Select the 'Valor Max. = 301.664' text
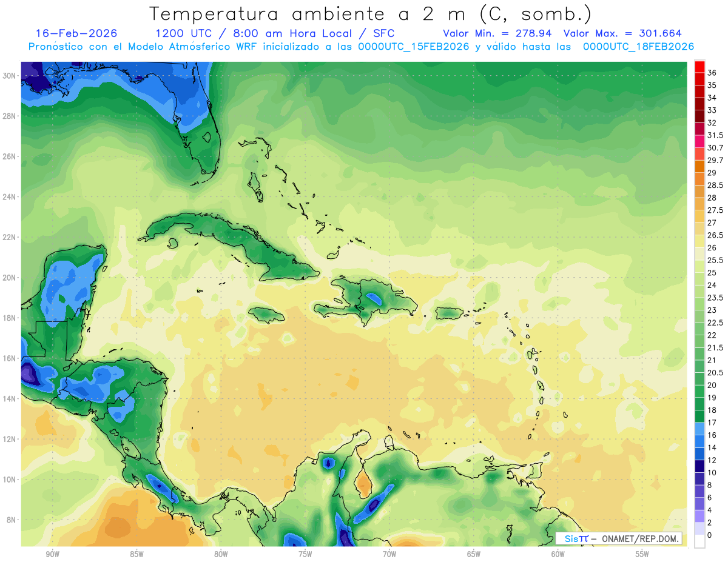 coord(622,33)
